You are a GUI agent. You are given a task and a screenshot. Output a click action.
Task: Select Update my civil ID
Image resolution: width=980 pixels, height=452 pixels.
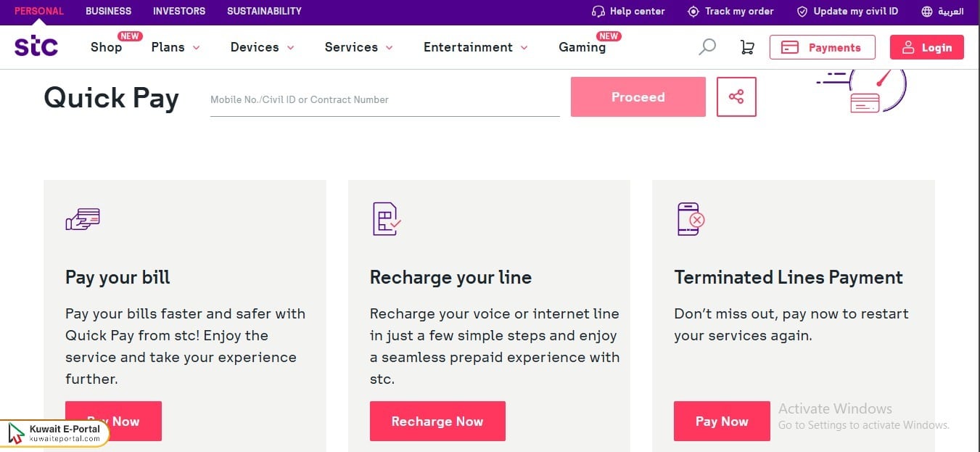click(802, 11)
